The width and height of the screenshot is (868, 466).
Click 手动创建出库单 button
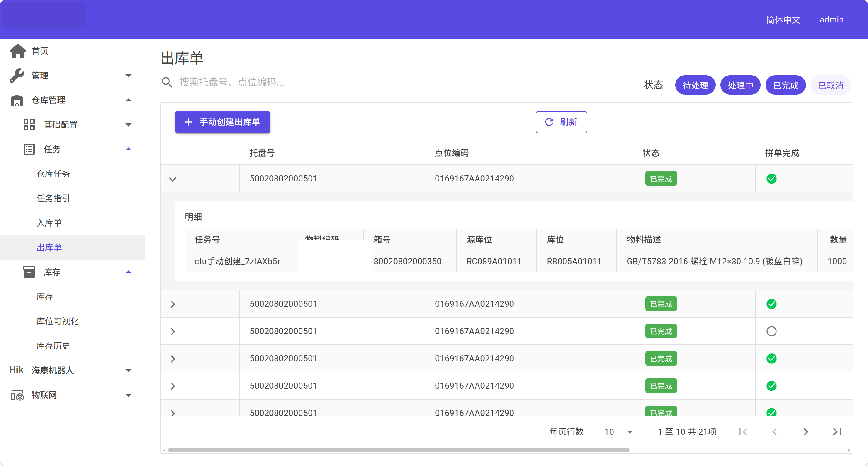222,122
